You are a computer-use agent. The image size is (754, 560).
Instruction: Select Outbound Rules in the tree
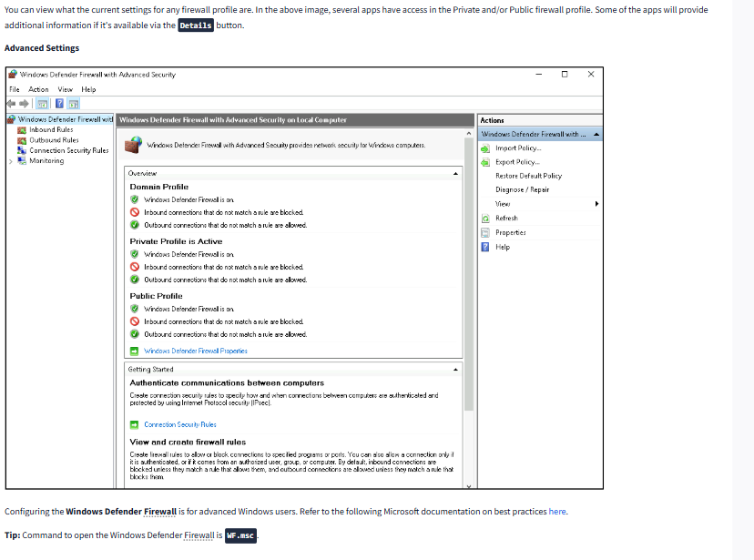54,140
